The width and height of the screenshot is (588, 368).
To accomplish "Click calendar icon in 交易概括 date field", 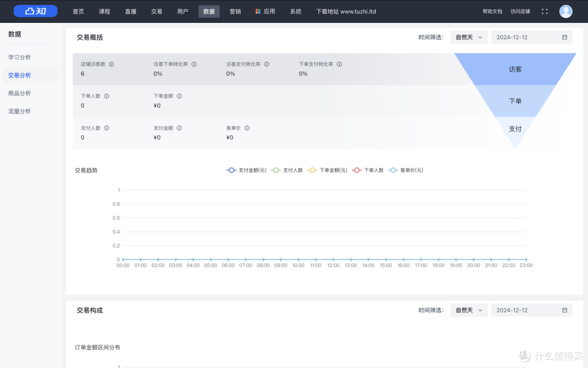I will point(565,37).
